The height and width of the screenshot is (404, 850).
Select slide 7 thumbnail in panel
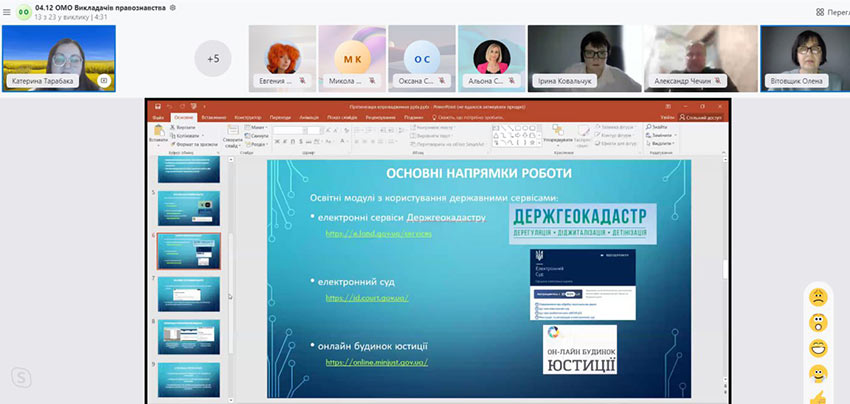coord(189,293)
